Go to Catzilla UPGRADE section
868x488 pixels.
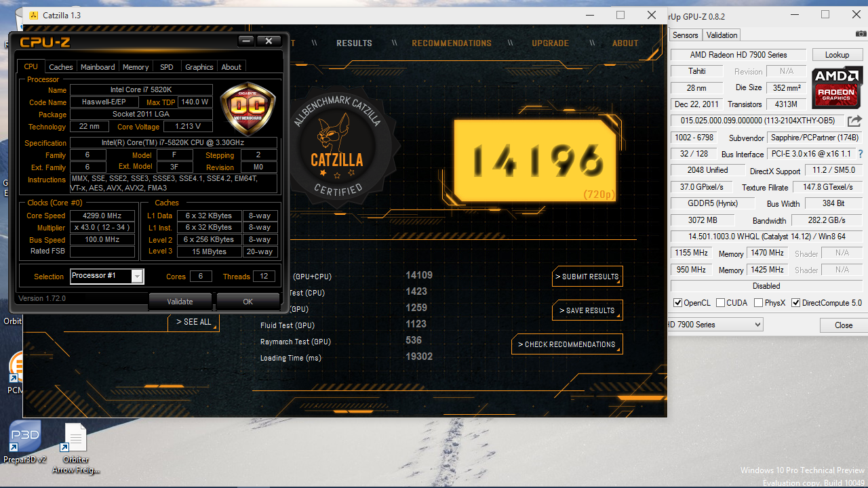tap(550, 43)
